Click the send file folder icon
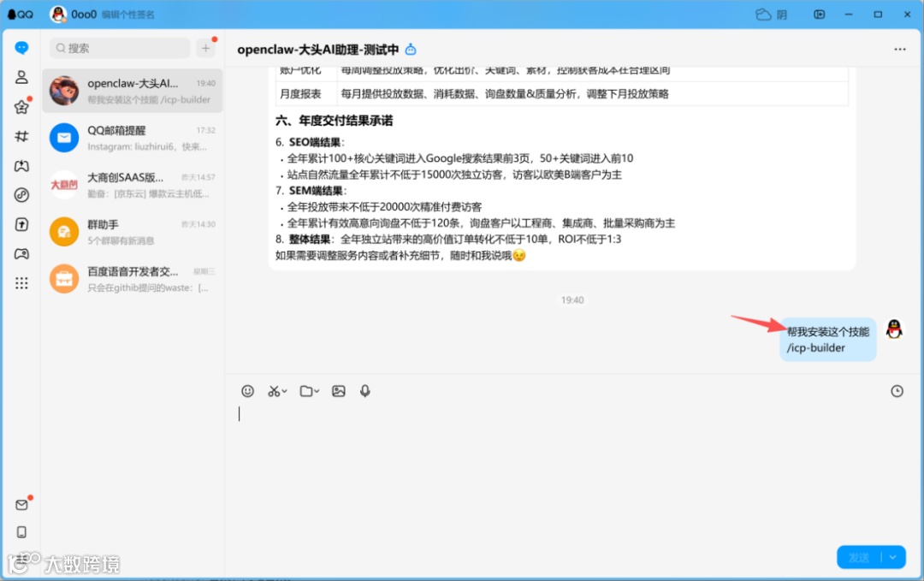 (x=305, y=391)
